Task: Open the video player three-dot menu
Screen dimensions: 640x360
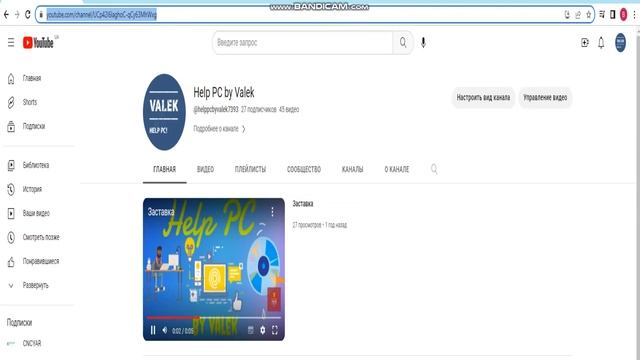Action: click(272, 211)
